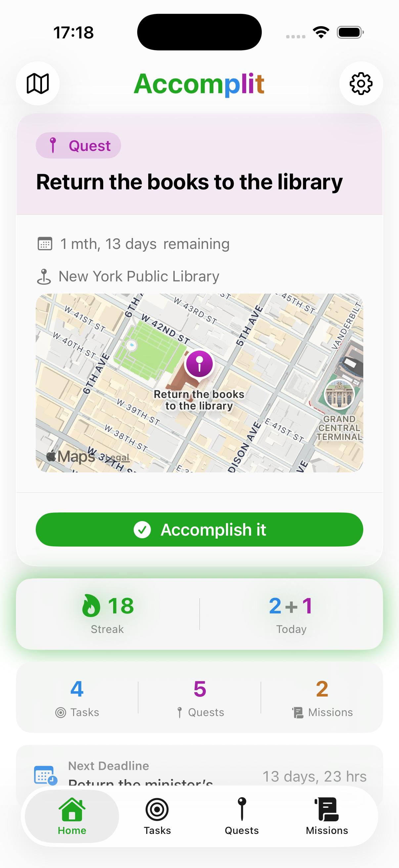Open settings via the gear icon
This screenshot has height=868, width=399.
[x=361, y=83]
